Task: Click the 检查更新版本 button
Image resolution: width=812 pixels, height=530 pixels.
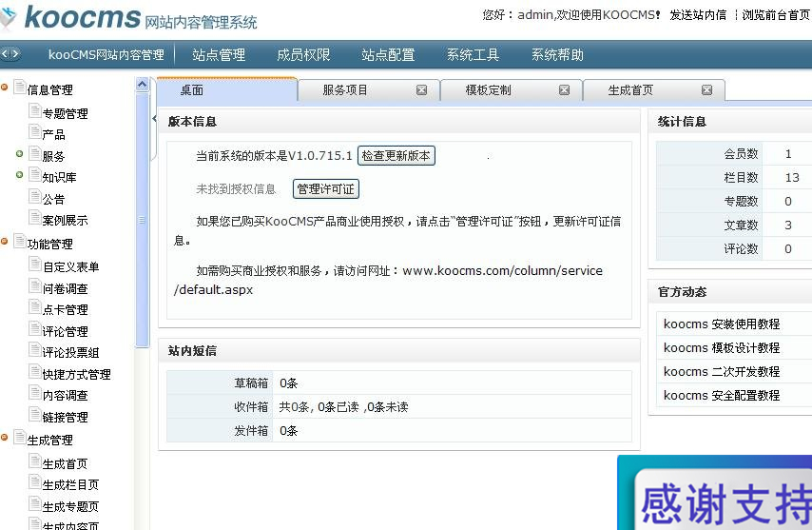Action: [396, 155]
